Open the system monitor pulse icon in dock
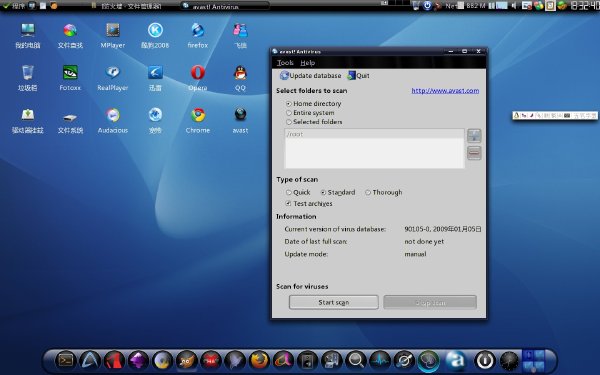The image size is (600, 375). (380, 360)
